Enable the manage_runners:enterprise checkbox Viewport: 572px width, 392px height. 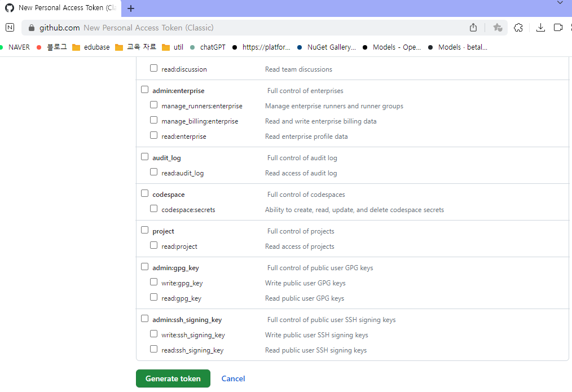pyautogui.click(x=153, y=105)
